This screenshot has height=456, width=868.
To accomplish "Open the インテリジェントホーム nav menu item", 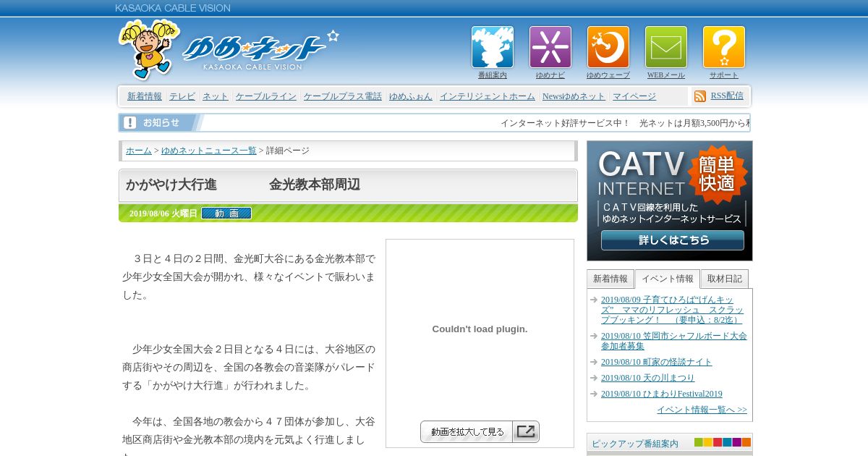I will click(488, 96).
